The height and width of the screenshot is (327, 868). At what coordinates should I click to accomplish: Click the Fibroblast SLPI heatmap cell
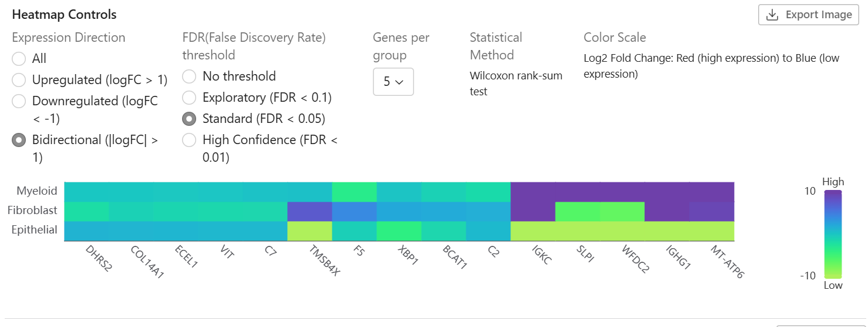pyautogui.click(x=578, y=212)
